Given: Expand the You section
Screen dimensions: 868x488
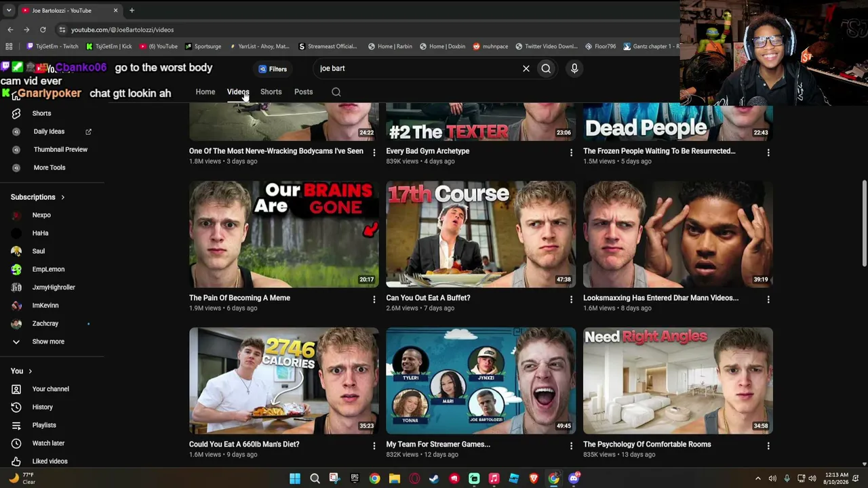Looking at the screenshot, I should click(22, 371).
